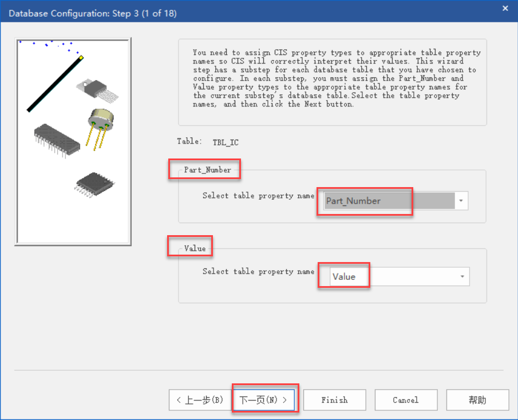Go back with the 上一步(B) button
Viewport: 518px width, 420px height.
(x=200, y=400)
